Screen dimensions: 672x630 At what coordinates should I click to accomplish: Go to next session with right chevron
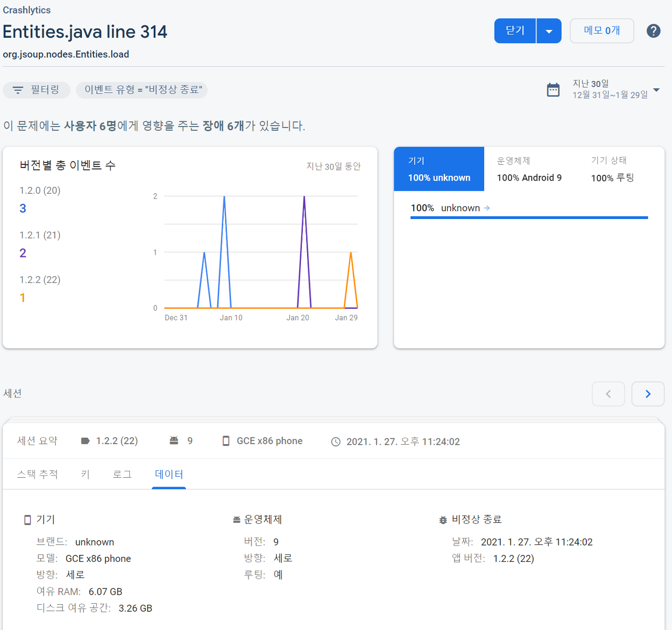tap(648, 394)
